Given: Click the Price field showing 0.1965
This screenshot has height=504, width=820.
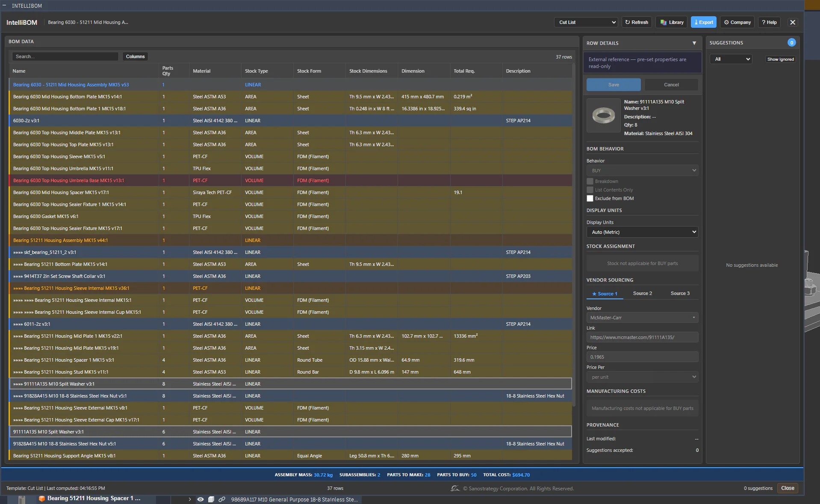Looking at the screenshot, I should [x=642, y=357].
